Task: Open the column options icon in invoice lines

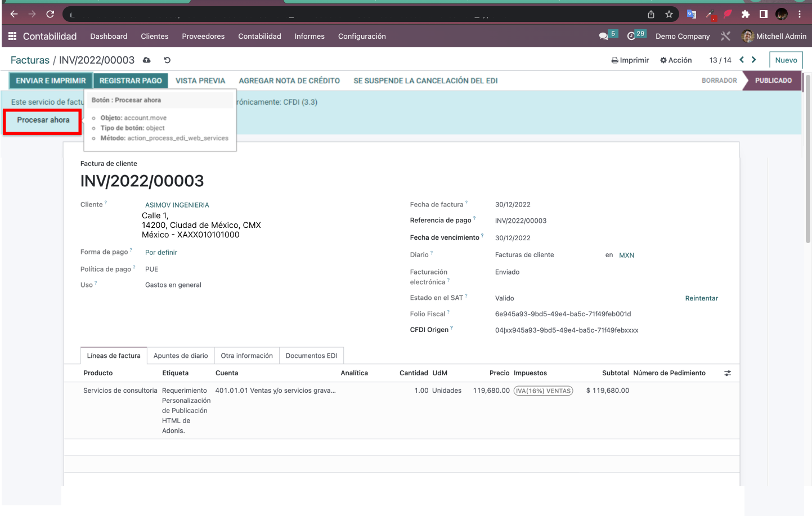Action: [x=728, y=373]
